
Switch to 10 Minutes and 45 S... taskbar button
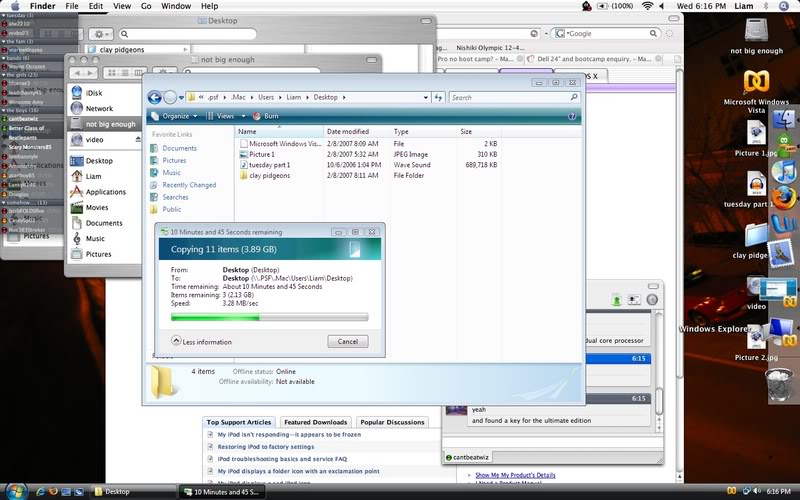(222, 492)
